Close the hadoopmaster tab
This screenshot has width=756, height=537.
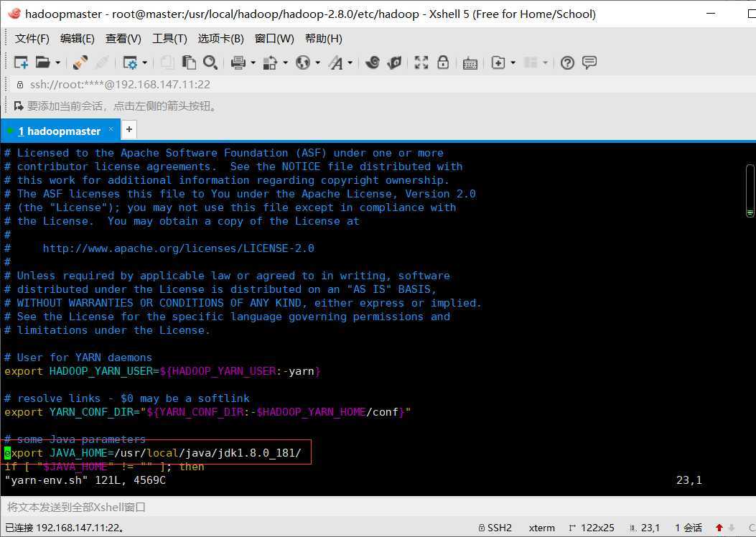[111, 129]
